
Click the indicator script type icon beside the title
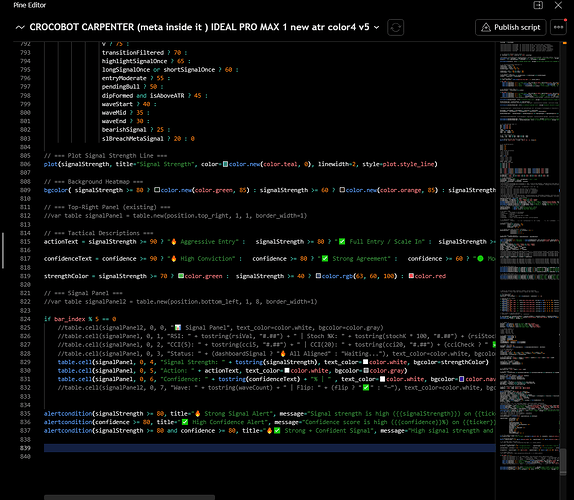click(x=20, y=27)
